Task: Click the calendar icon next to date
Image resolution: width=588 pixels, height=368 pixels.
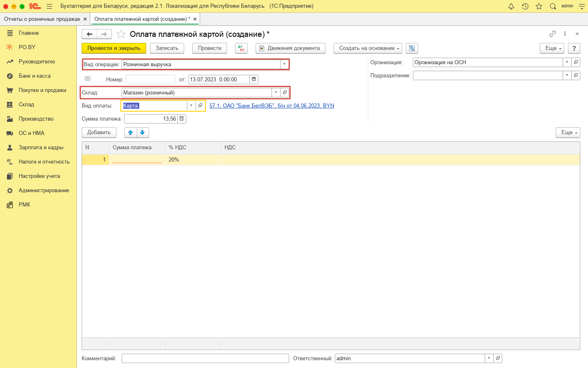Action: pos(254,79)
